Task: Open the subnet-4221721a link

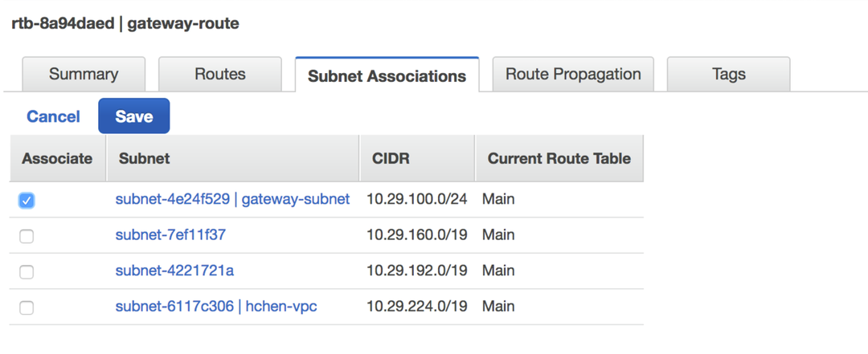Action: [x=174, y=271]
